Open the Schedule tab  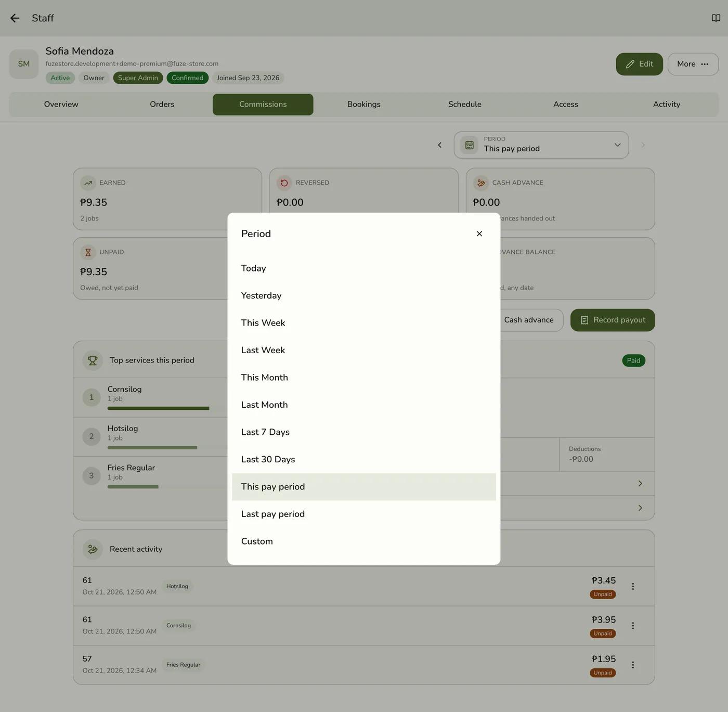(465, 105)
